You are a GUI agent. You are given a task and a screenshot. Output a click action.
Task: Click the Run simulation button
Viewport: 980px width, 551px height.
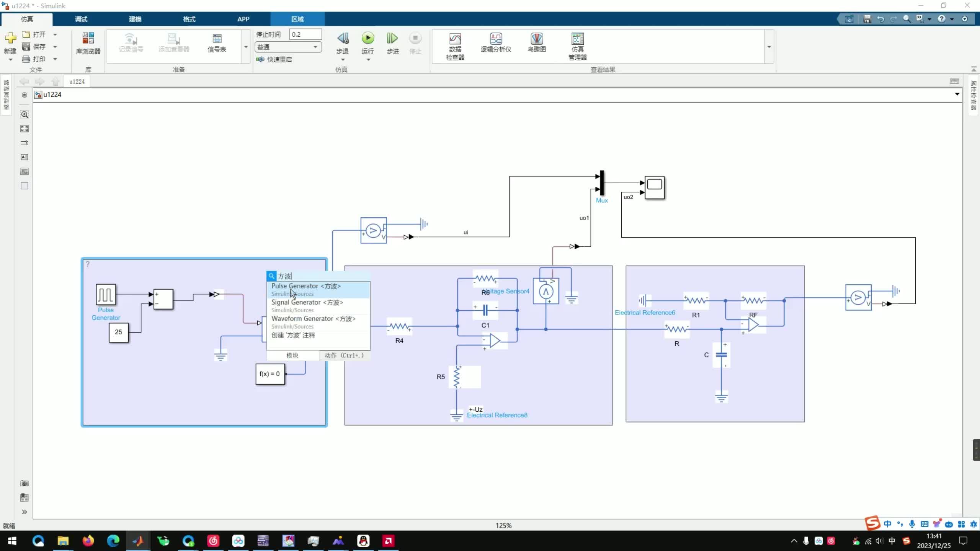pos(367,38)
